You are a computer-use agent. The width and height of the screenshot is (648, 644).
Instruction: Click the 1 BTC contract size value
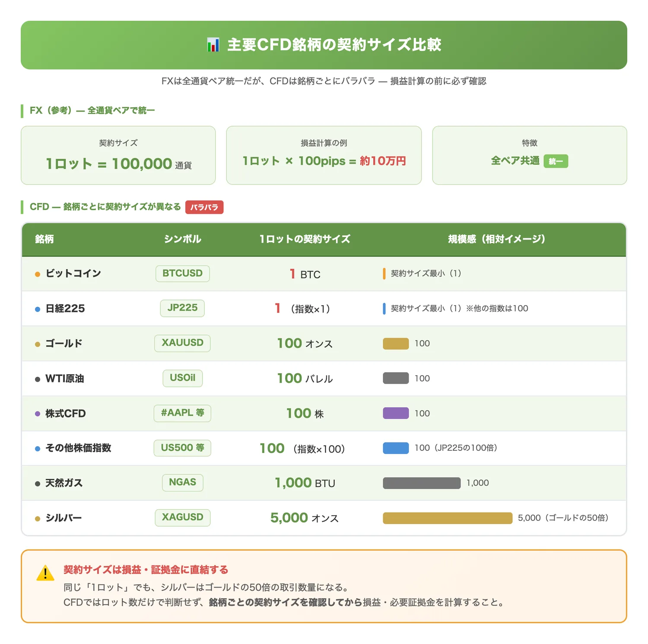(x=305, y=274)
